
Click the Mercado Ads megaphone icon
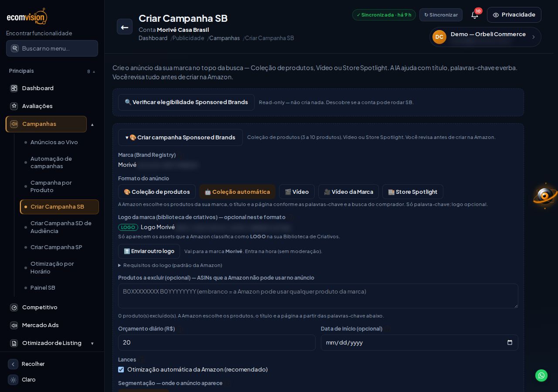click(x=14, y=325)
